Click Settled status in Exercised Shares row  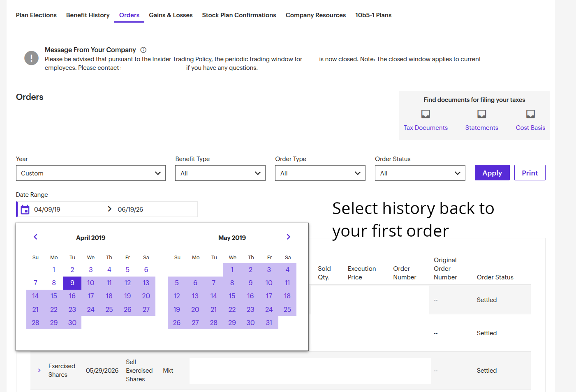coord(487,371)
